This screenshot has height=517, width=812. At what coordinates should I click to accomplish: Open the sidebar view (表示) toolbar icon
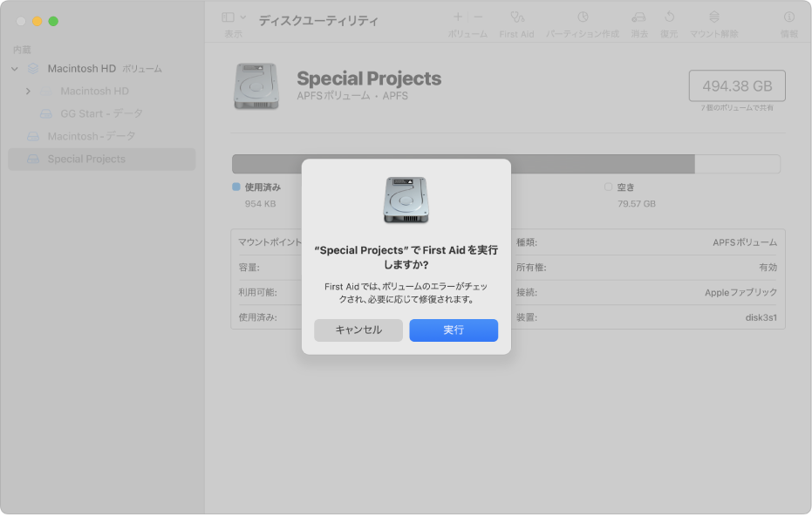[x=228, y=17]
